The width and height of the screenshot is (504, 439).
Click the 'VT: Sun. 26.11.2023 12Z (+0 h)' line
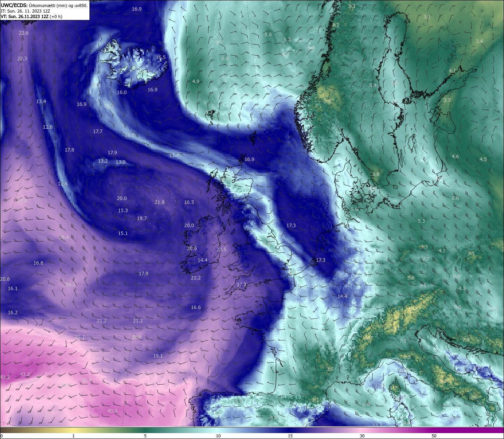(x=32, y=17)
